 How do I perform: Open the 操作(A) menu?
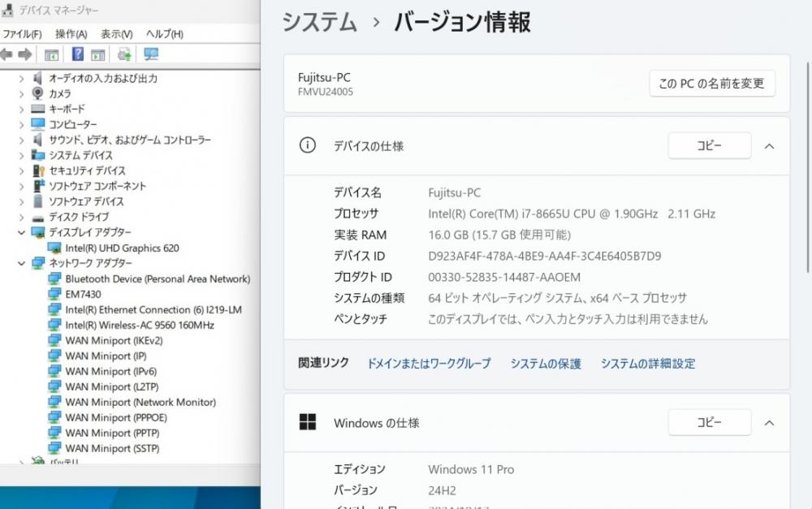[71, 34]
